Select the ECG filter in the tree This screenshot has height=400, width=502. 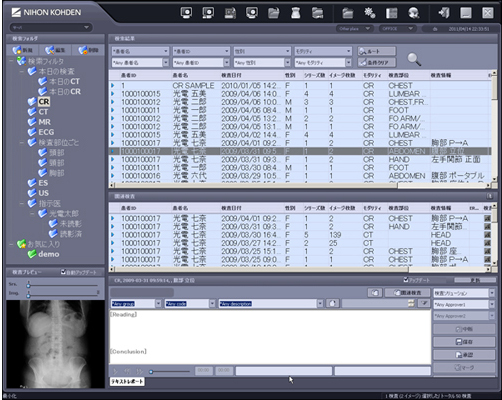click(x=46, y=132)
